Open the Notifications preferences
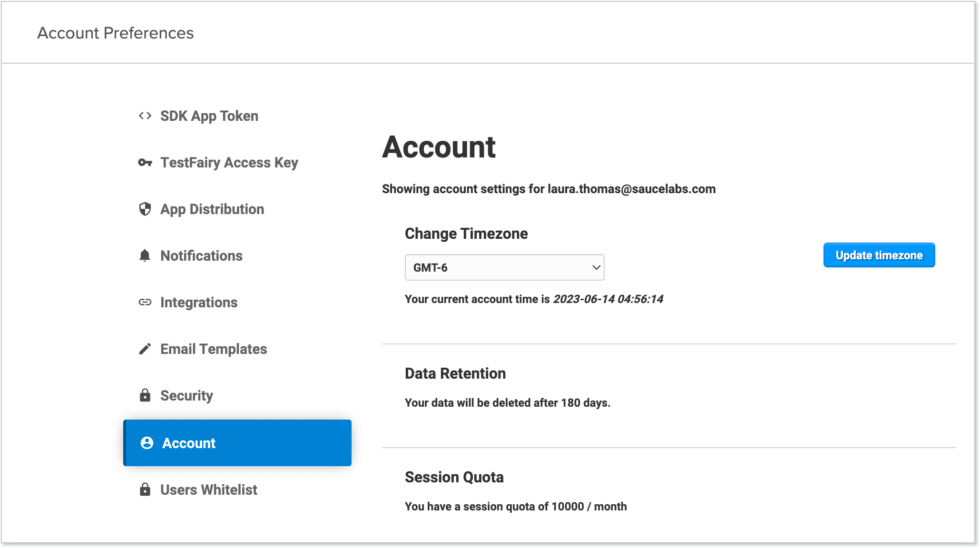This screenshot has height=548, width=980. click(201, 255)
